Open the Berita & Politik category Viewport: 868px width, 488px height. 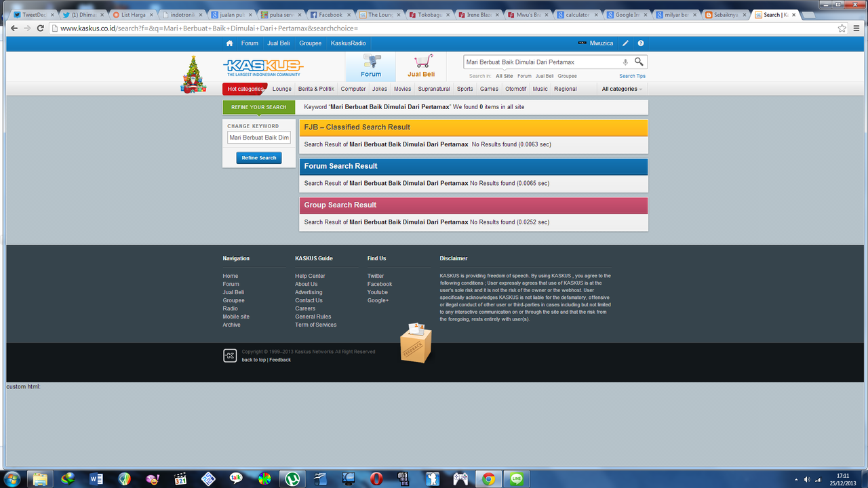tap(316, 89)
